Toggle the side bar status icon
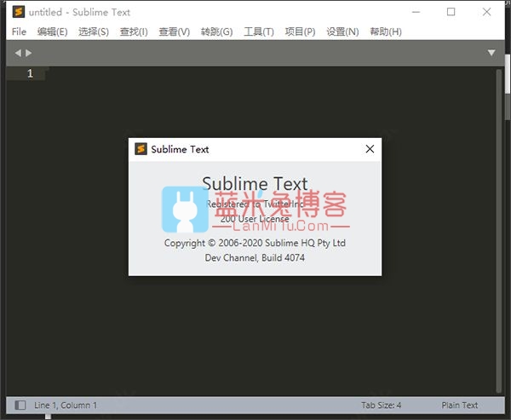This screenshot has width=511, height=420. pos(20,406)
